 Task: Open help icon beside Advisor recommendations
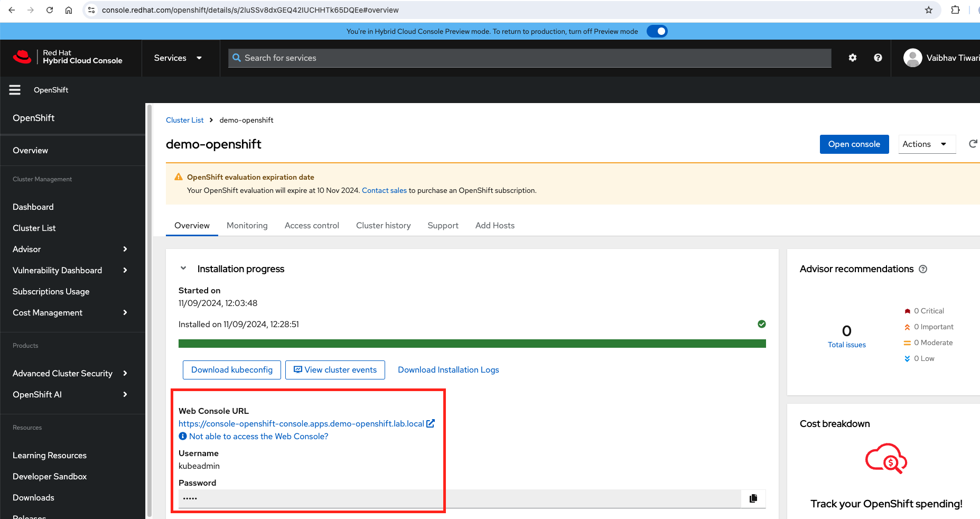pyautogui.click(x=923, y=269)
